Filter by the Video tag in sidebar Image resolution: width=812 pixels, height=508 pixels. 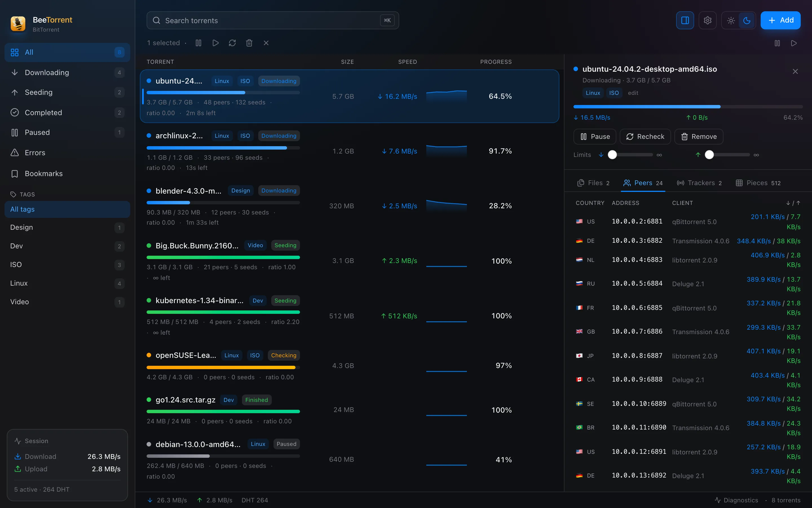[x=67, y=302]
